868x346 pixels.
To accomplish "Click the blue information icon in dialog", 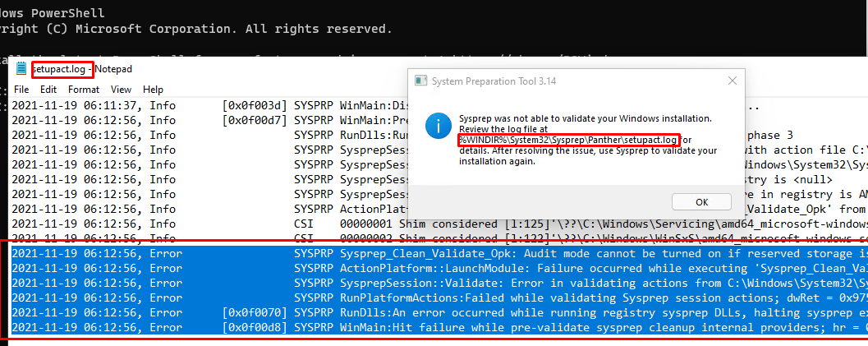I will tap(439, 128).
